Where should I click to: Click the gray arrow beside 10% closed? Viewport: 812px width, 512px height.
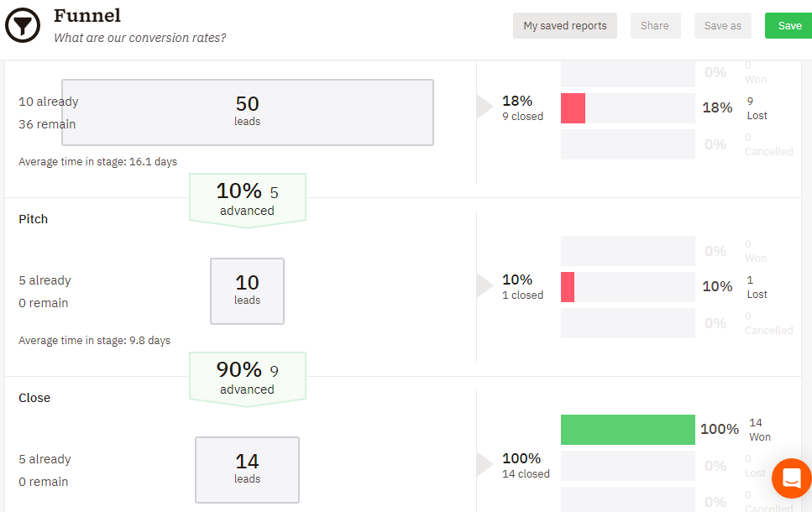tap(485, 286)
